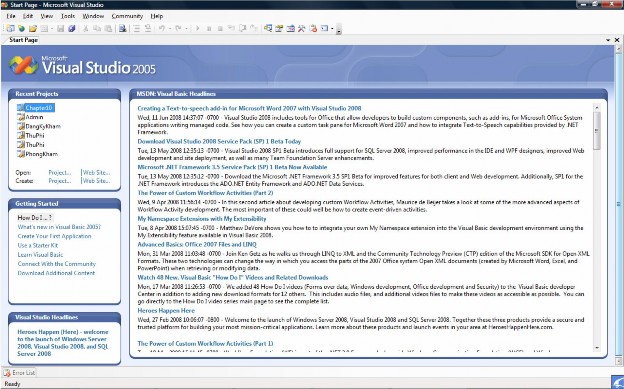Open the active files dropdown arrow

click(608, 40)
